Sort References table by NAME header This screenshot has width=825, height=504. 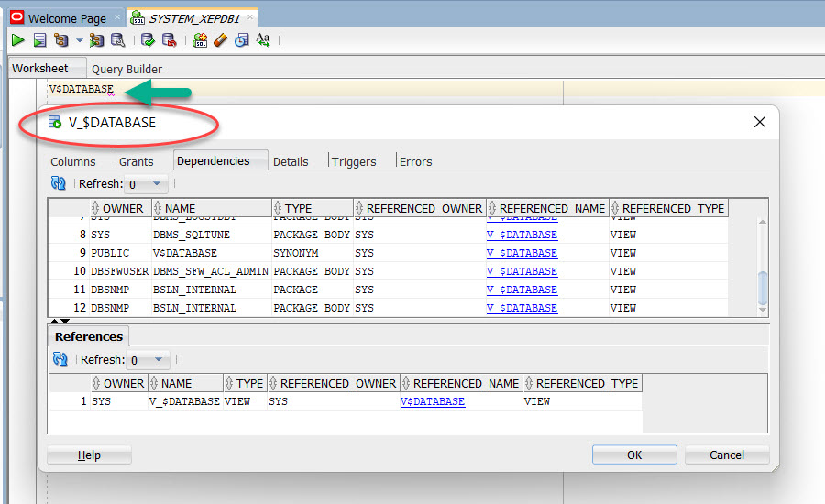[x=186, y=384]
